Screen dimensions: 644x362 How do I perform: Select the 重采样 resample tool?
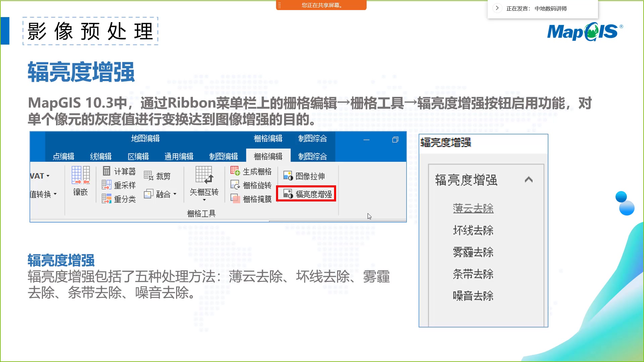point(119,185)
